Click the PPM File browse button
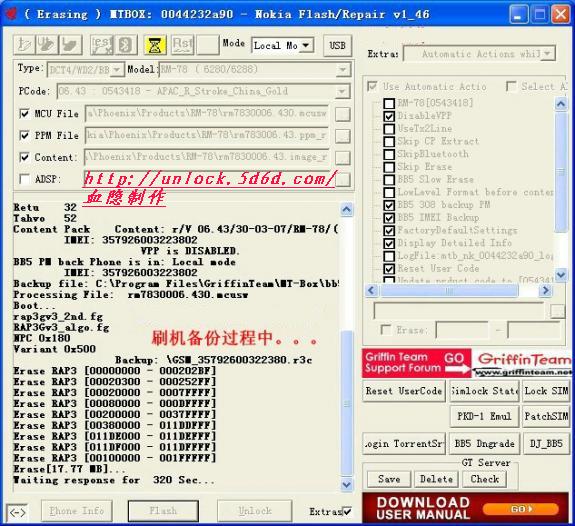 point(343,136)
